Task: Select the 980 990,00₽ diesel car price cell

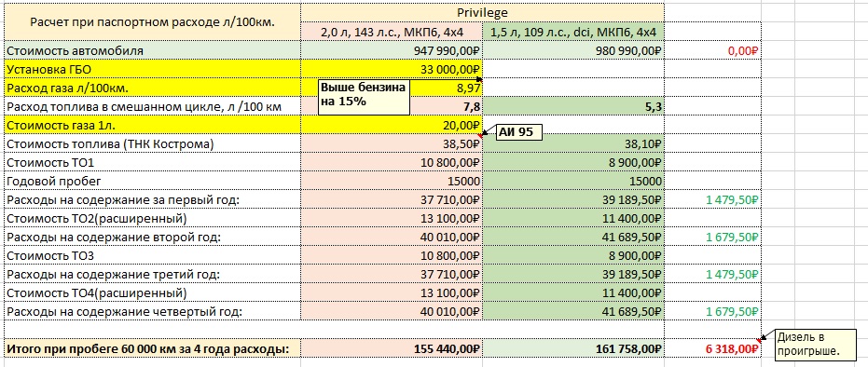Action: (573, 51)
